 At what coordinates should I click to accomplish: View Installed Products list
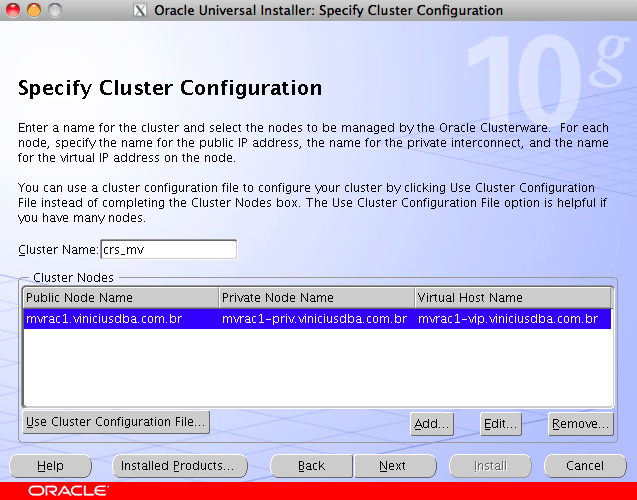[x=177, y=466]
